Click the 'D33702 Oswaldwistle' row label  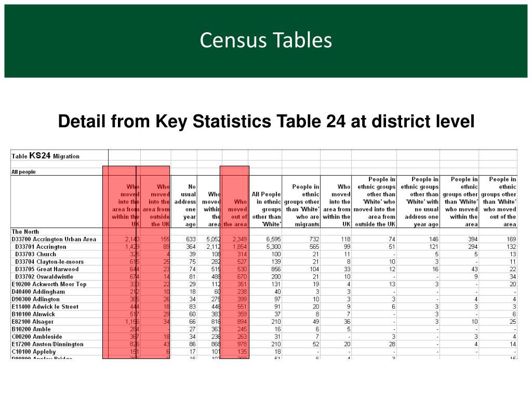44,276
